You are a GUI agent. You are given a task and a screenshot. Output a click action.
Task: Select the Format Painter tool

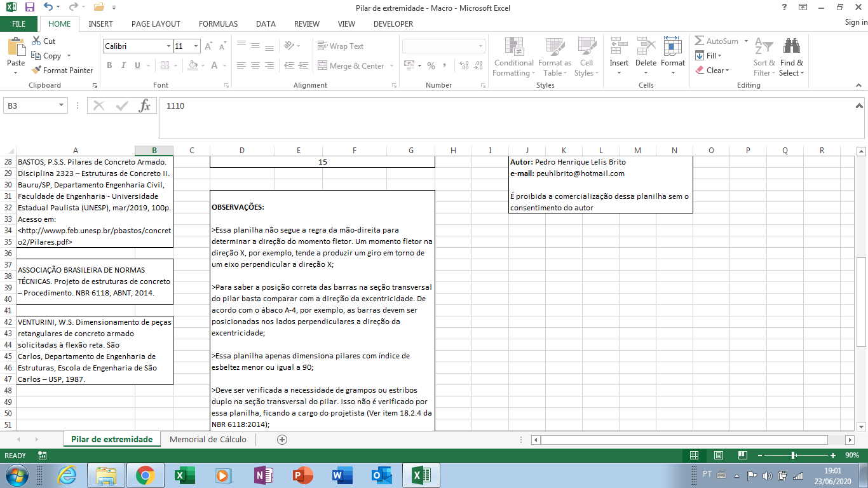62,71
